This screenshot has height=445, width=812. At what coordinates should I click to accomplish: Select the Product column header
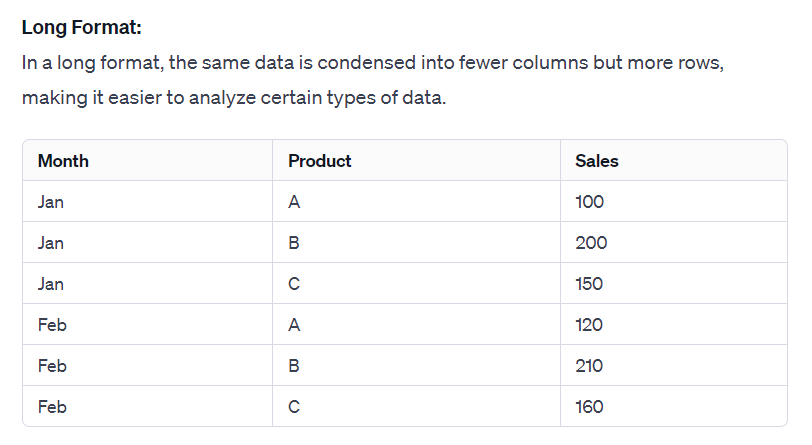[319, 160]
